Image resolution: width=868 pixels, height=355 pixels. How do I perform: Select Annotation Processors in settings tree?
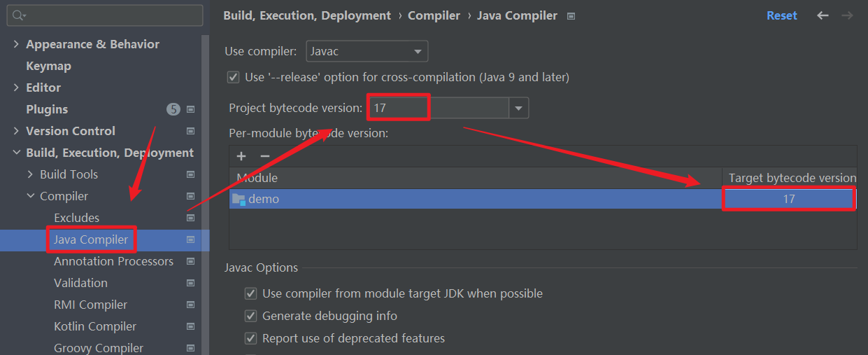[113, 261]
